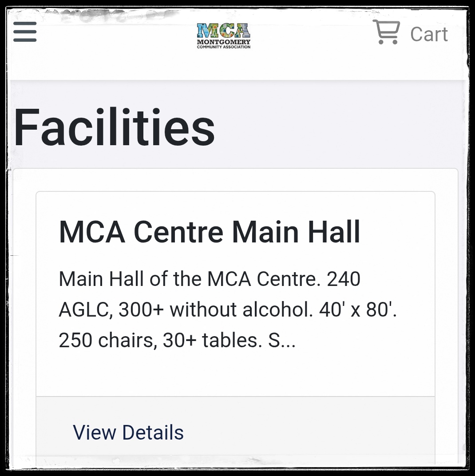Open View Details for Main Hall

[x=128, y=432]
